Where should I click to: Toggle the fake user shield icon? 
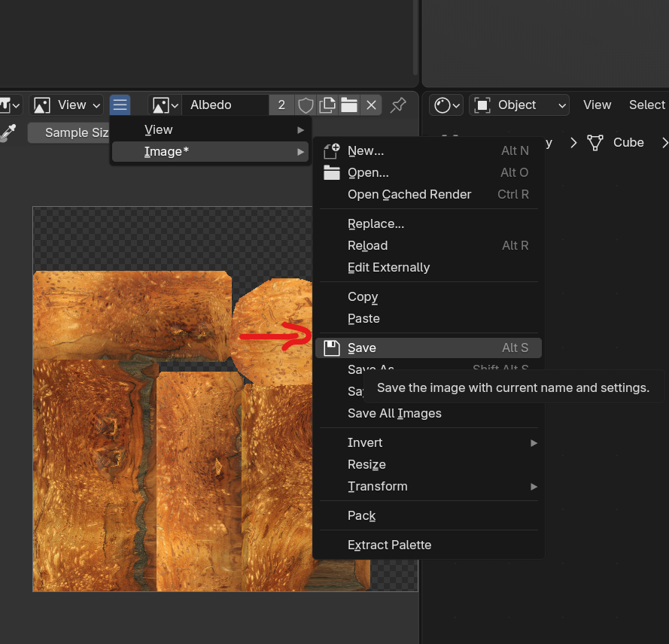point(306,105)
